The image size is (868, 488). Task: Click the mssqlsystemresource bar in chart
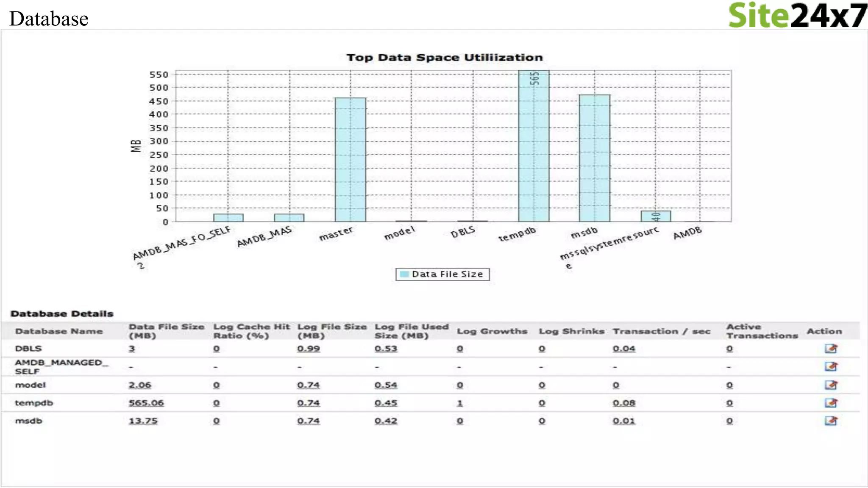click(655, 216)
